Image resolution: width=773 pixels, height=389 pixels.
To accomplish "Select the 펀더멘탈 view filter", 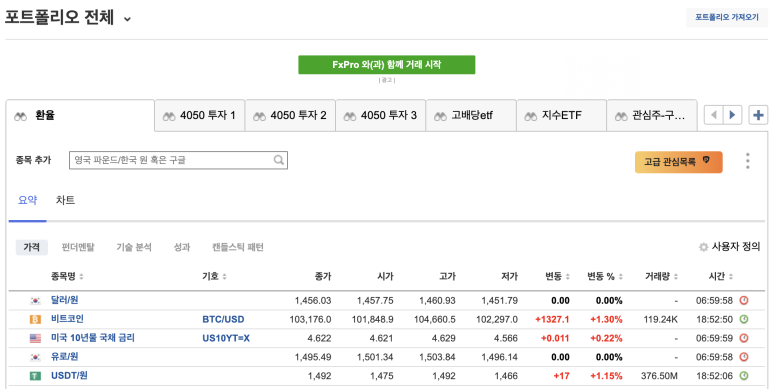I will click(x=78, y=247).
